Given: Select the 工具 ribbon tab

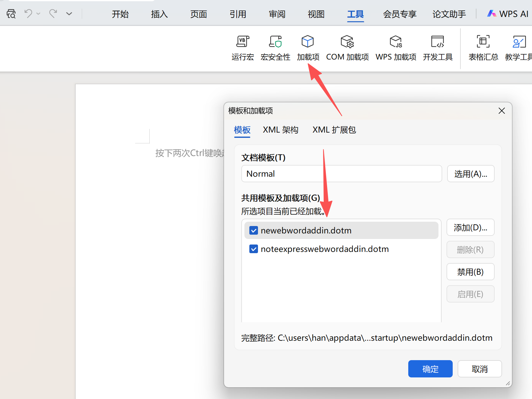Looking at the screenshot, I should coord(355,14).
